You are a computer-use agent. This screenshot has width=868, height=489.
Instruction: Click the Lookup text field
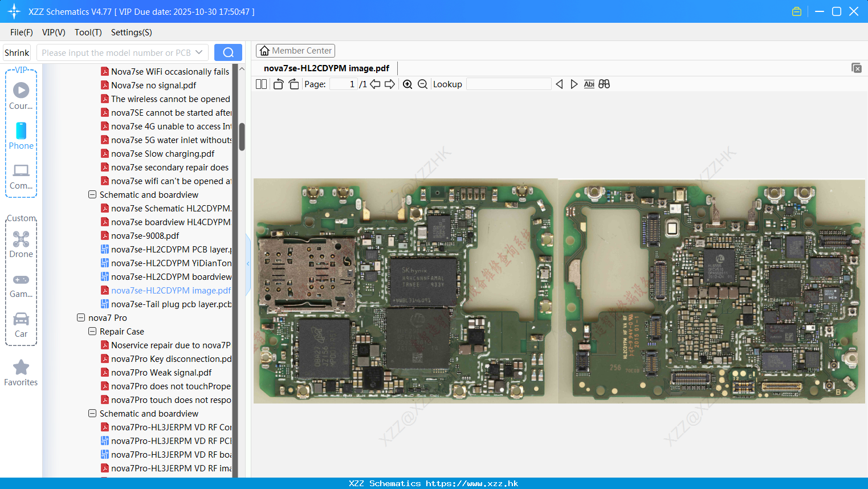click(x=508, y=84)
